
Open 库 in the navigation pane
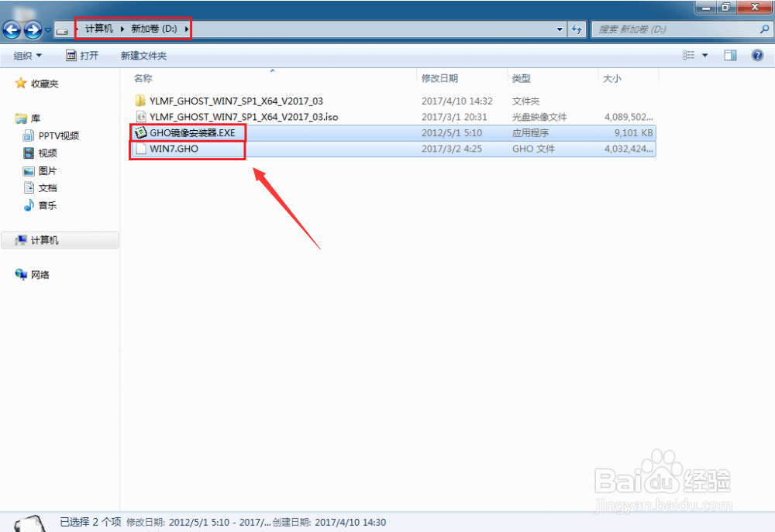(36, 118)
